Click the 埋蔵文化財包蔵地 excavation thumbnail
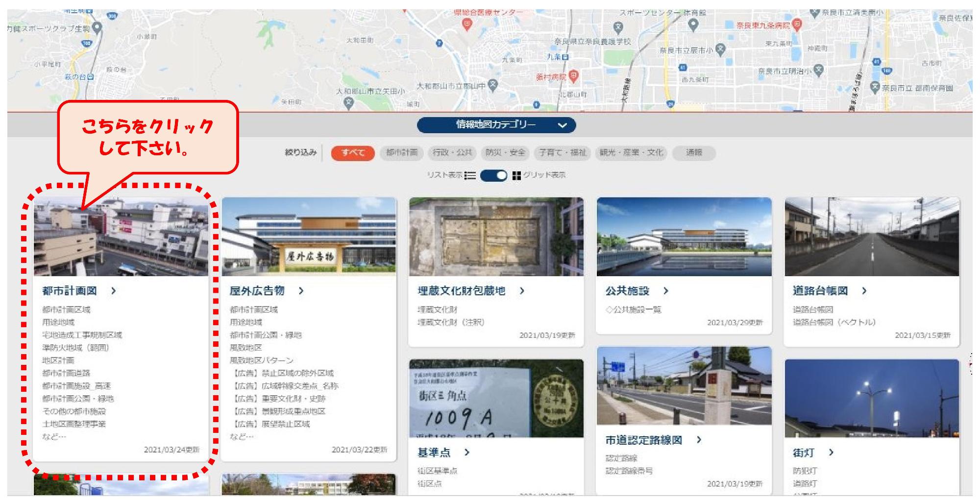980x500 pixels. [x=496, y=237]
